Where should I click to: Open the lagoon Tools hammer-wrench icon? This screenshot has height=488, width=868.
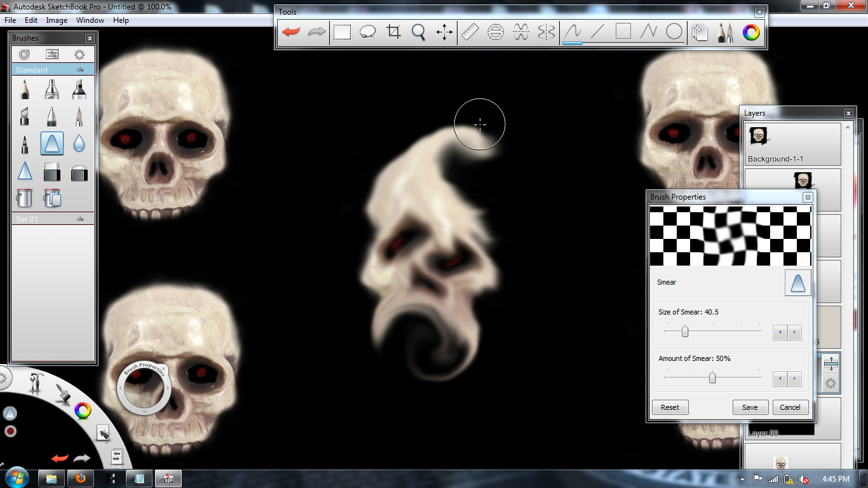coord(37,383)
